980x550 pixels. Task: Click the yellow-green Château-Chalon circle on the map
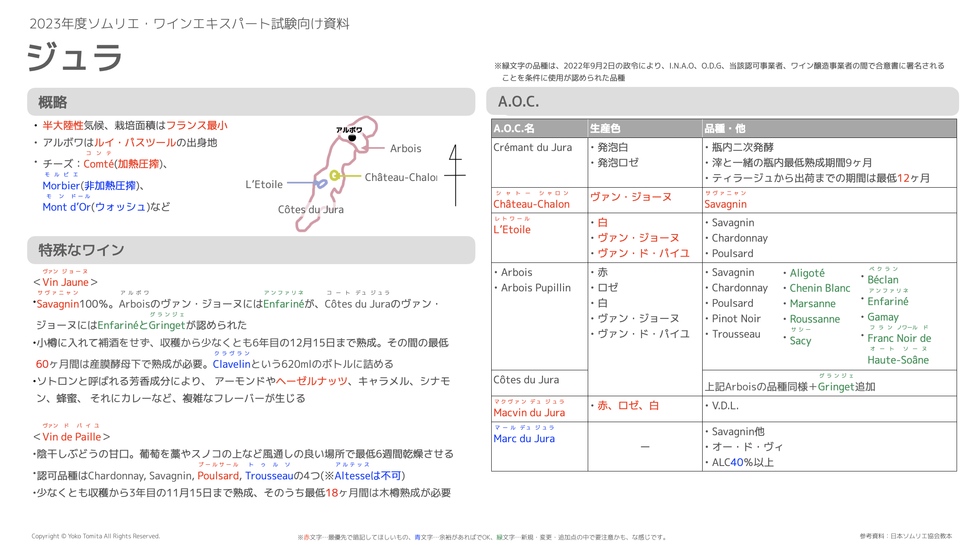[x=334, y=176]
